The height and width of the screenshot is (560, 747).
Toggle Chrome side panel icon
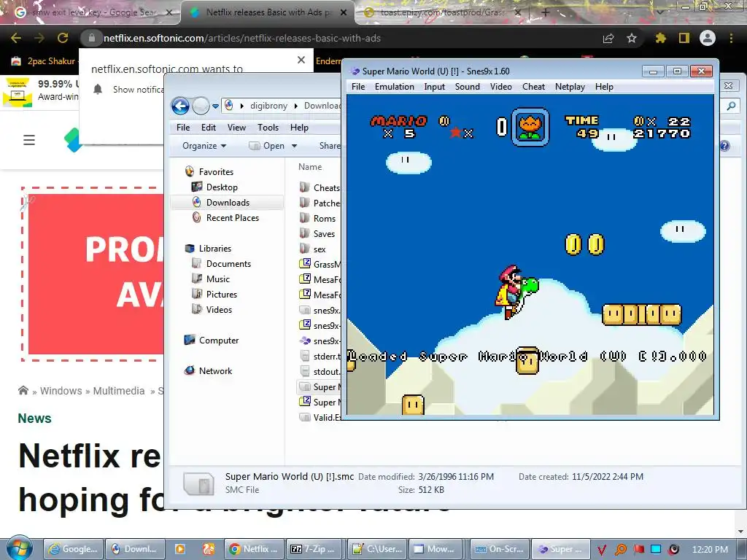point(684,38)
